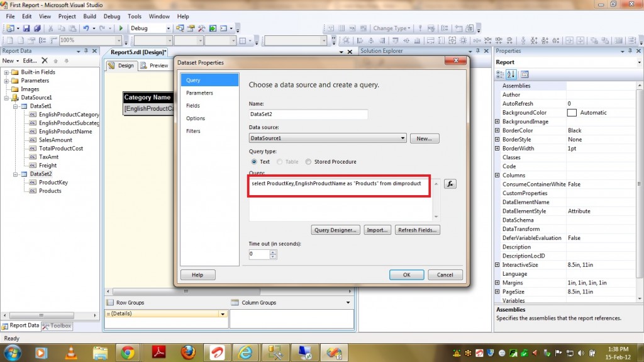Click the Undo icon in the toolbar

(x=86, y=28)
